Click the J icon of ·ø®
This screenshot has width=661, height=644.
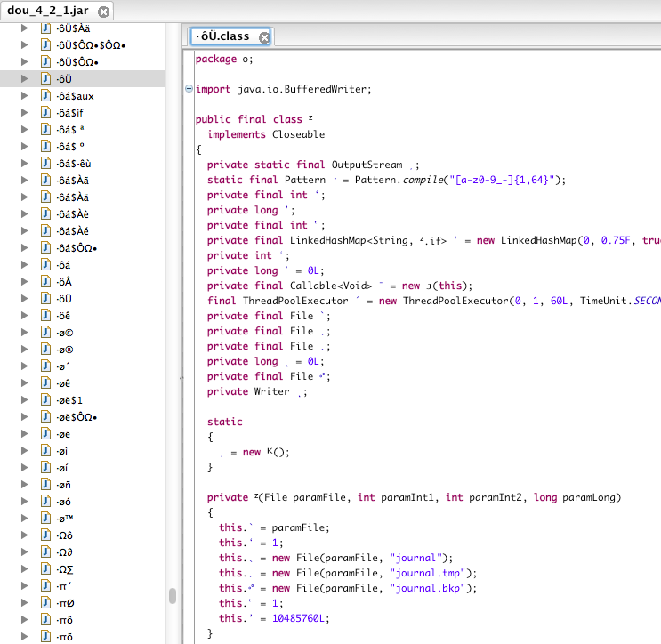45,350
